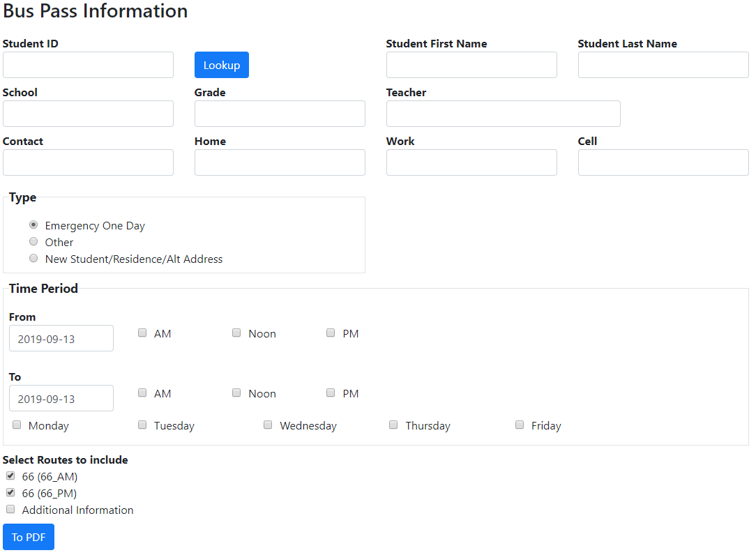Check the Noon box in To row
This screenshot has width=756, height=555.
[236, 393]
